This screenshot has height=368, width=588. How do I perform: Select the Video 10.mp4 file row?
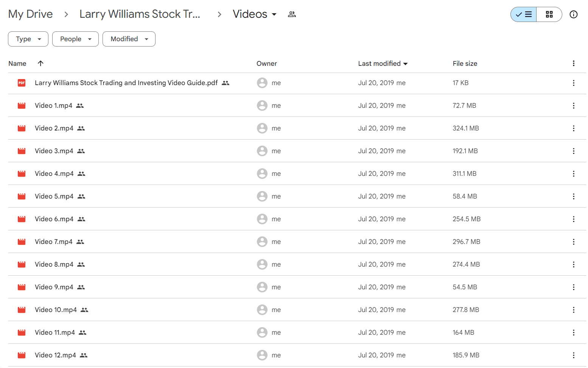[297, 310]
